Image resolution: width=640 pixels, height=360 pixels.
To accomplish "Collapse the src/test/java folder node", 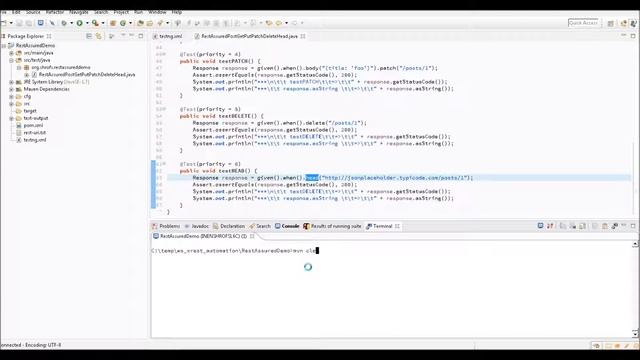I will [x=12, y=60].
